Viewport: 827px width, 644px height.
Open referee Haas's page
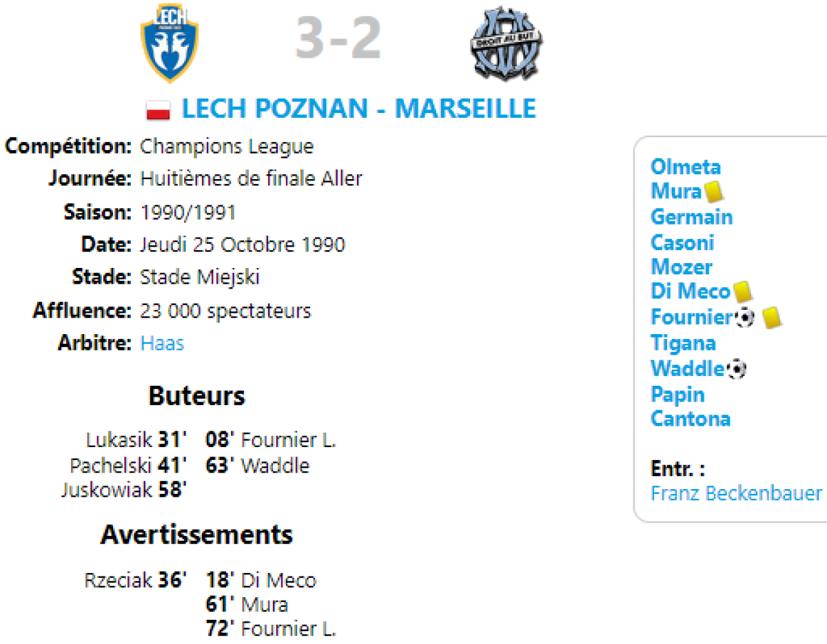(162, 343)
